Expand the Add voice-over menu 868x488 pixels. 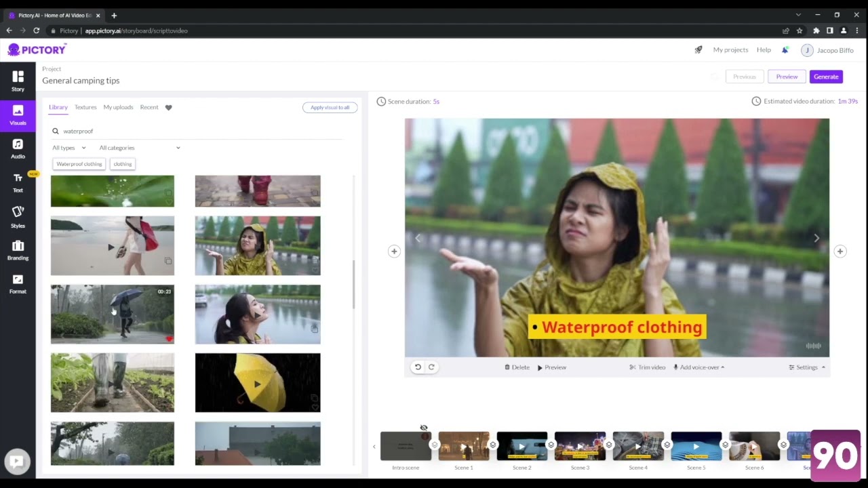tap(698, 367)
